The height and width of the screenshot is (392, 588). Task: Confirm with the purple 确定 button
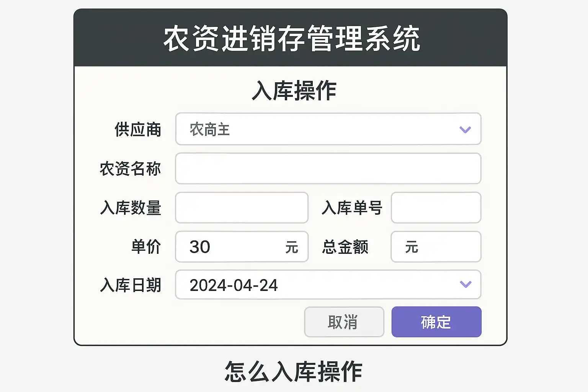(436, 322)
